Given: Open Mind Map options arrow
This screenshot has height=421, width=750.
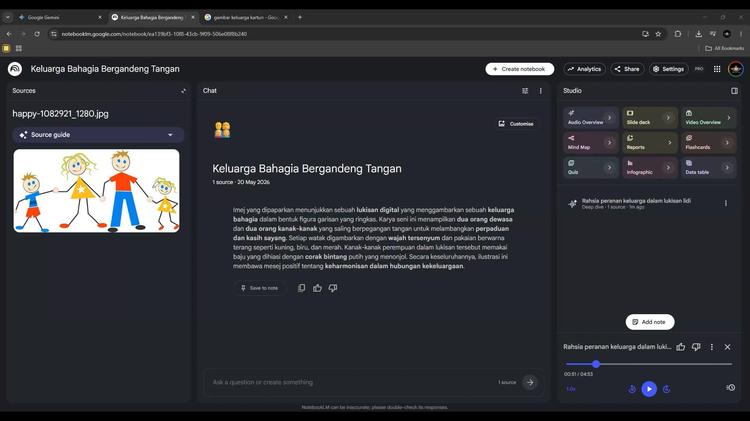Looking at the screenshot, I should pos(609,143).
